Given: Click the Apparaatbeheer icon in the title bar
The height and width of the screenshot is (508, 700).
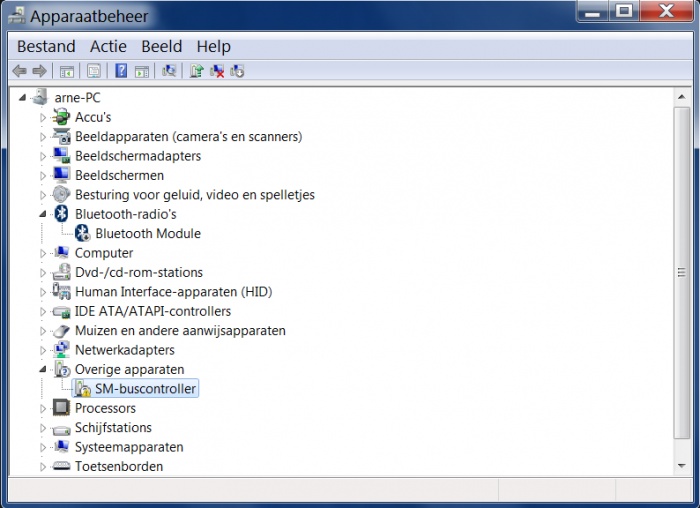Looking at the screenshot, I should point(17,16).
